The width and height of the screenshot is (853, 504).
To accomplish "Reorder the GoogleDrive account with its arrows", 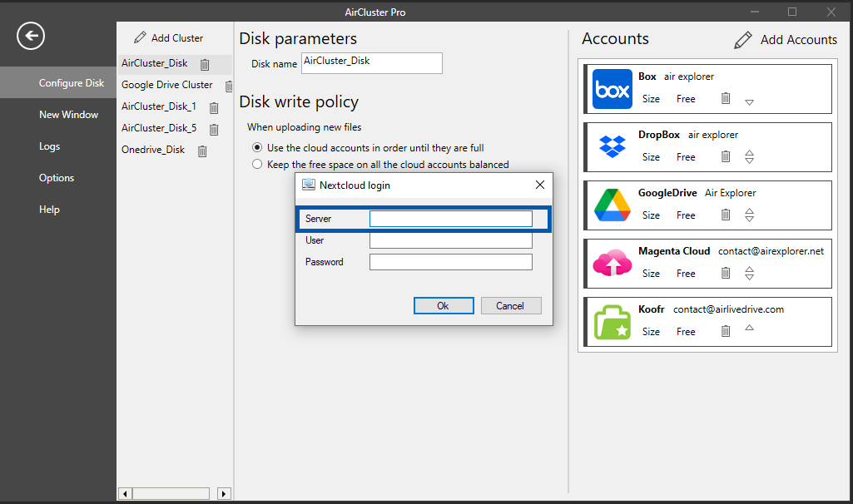I will pyautogui.click(x=749, y=215).
